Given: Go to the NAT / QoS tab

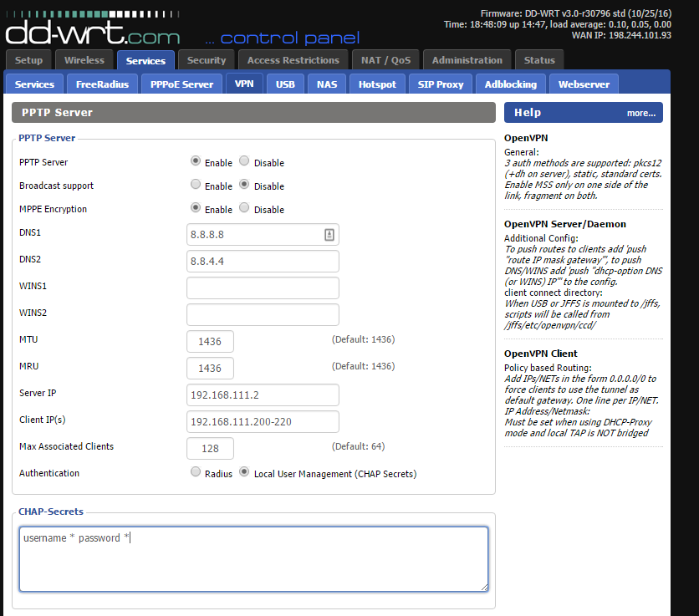Looking at the screenshot, I should tap(385, 60).
